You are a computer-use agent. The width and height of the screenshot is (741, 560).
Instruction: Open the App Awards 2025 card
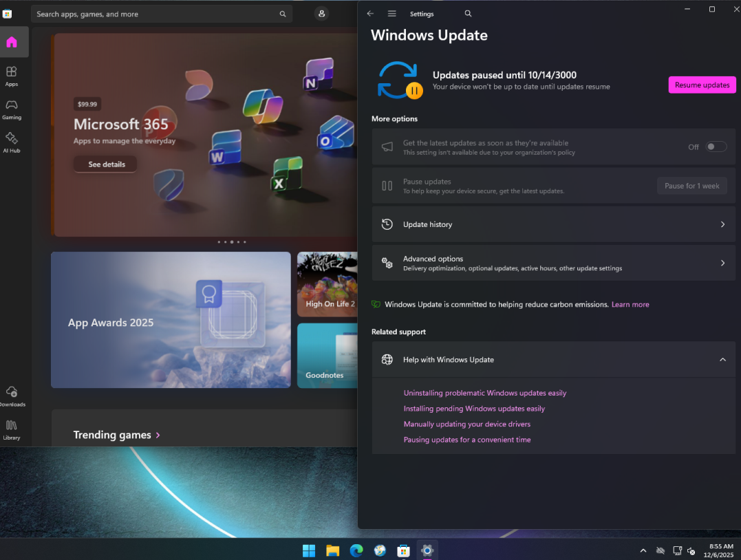point(171,320)
